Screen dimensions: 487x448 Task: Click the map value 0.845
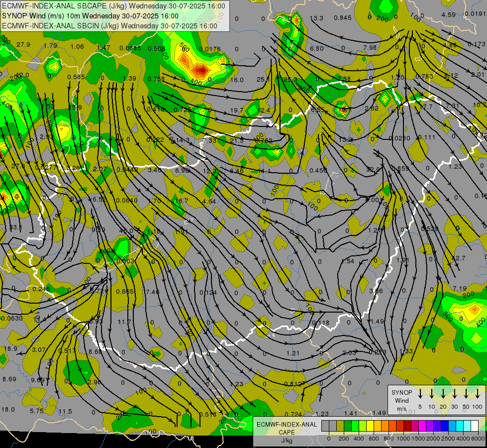(343, 18)
